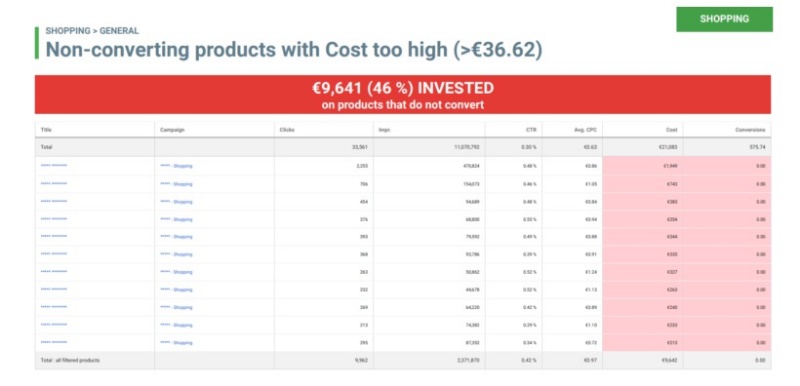Click the 'Non-converting products with Cost too high' heading

point(293,50)
